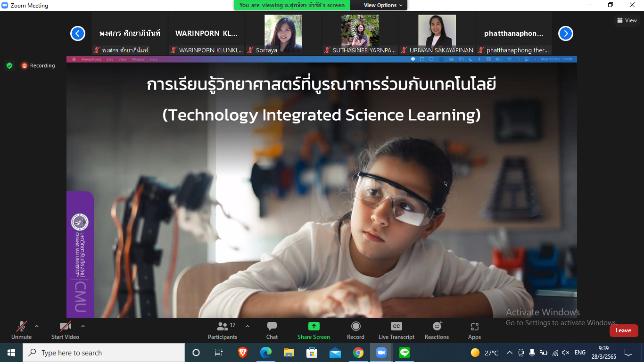The width and height of the screenshot is (644, 362).
Task: Open Mail app from taskbar
Action: (335, 353)
